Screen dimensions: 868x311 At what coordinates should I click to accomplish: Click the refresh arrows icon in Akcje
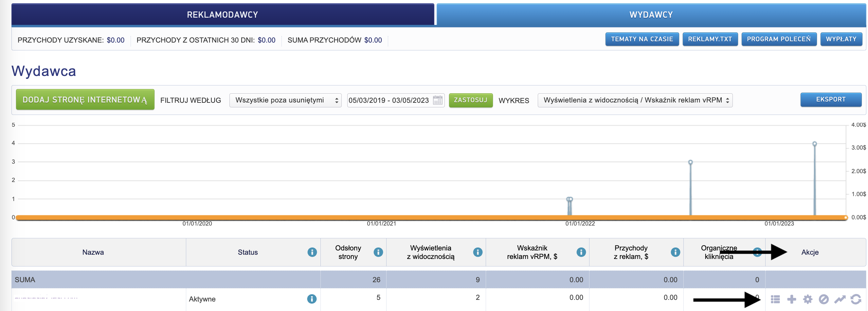(x=856, y=299)
